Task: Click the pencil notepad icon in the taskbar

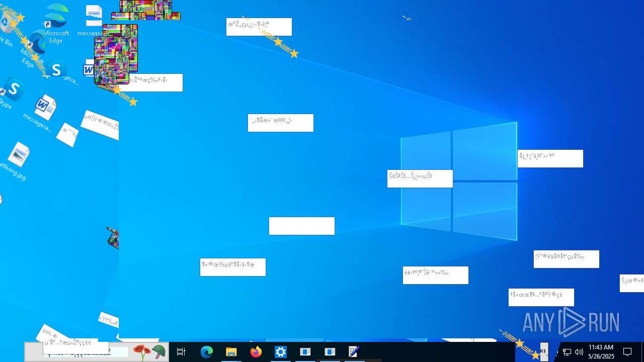Action: click(x=355, y=352)
